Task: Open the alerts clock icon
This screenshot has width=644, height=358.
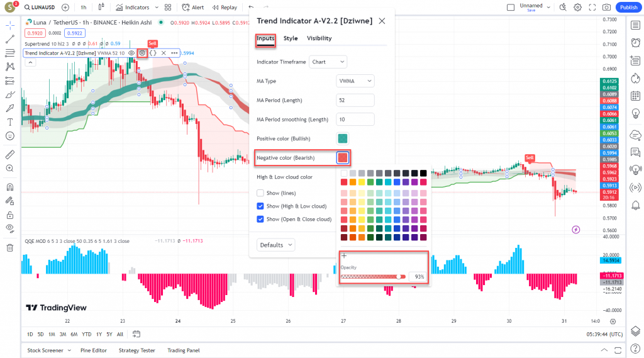Action: click(635, 43)
